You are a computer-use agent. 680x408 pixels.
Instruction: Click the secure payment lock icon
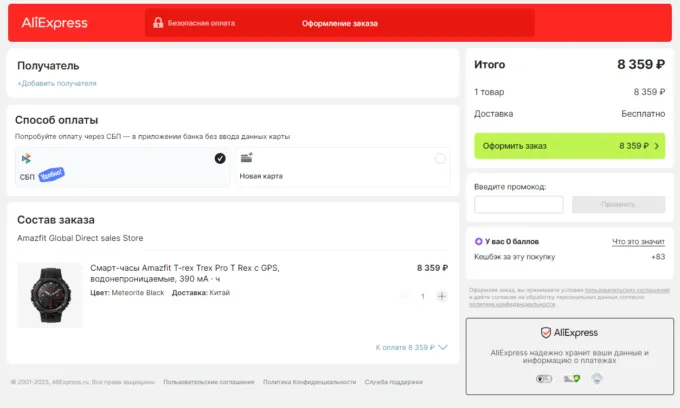pos(158,22)
